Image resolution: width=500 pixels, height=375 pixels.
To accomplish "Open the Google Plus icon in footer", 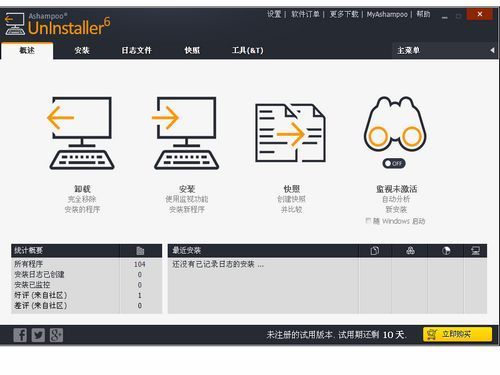I will (56, 335).
